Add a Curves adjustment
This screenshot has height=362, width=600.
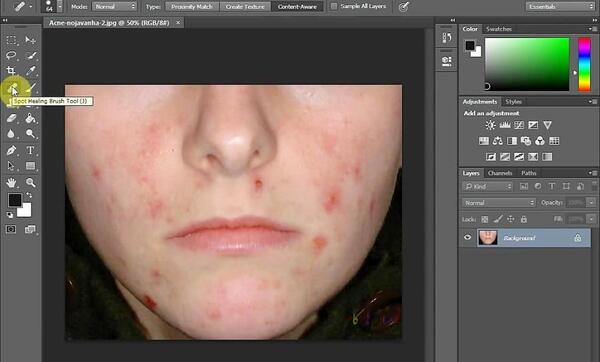point(519,125)
